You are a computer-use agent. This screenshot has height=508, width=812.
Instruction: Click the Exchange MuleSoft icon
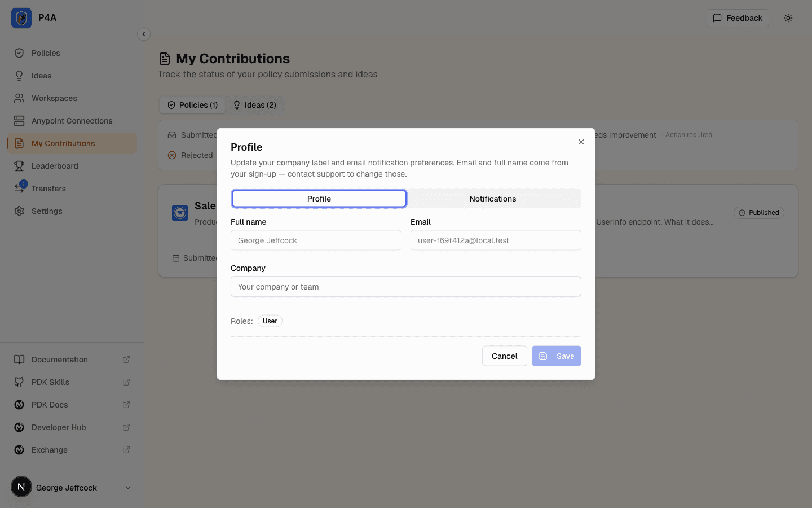[x=19, y=450]
